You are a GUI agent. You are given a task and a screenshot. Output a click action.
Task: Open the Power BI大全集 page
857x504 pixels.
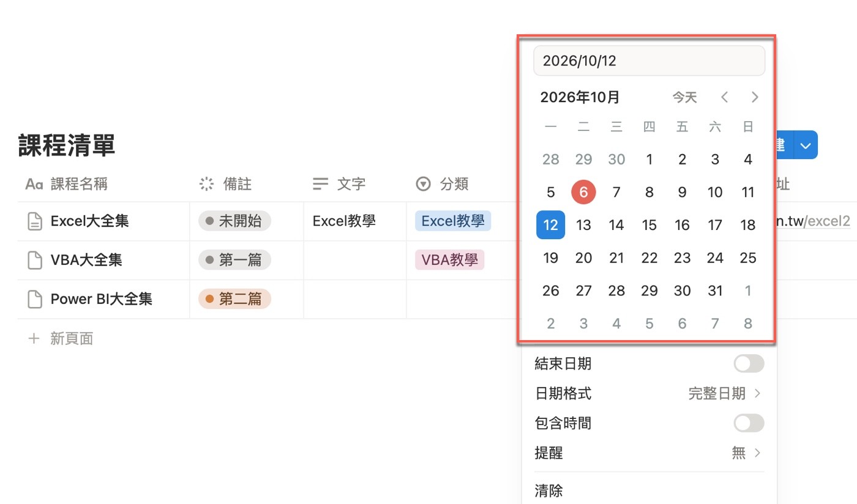(x=102, y=300)
